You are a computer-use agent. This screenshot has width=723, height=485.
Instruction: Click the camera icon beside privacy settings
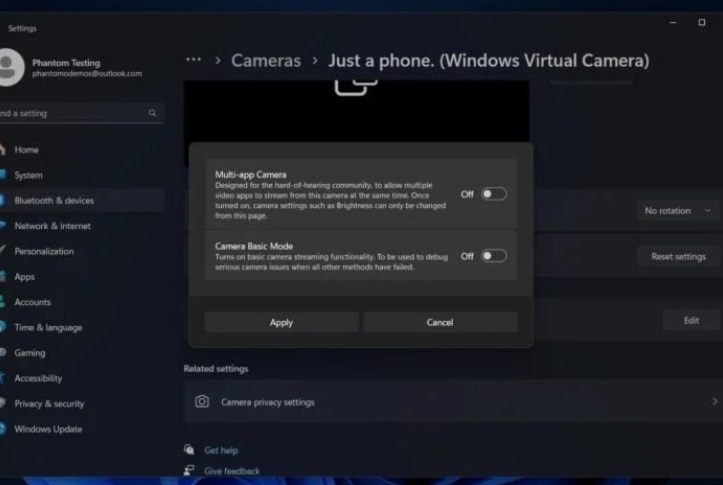click(x=202, y=402)
